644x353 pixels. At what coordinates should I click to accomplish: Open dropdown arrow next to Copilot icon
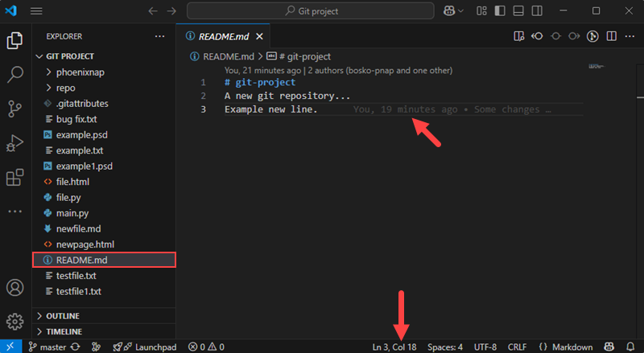460,11
